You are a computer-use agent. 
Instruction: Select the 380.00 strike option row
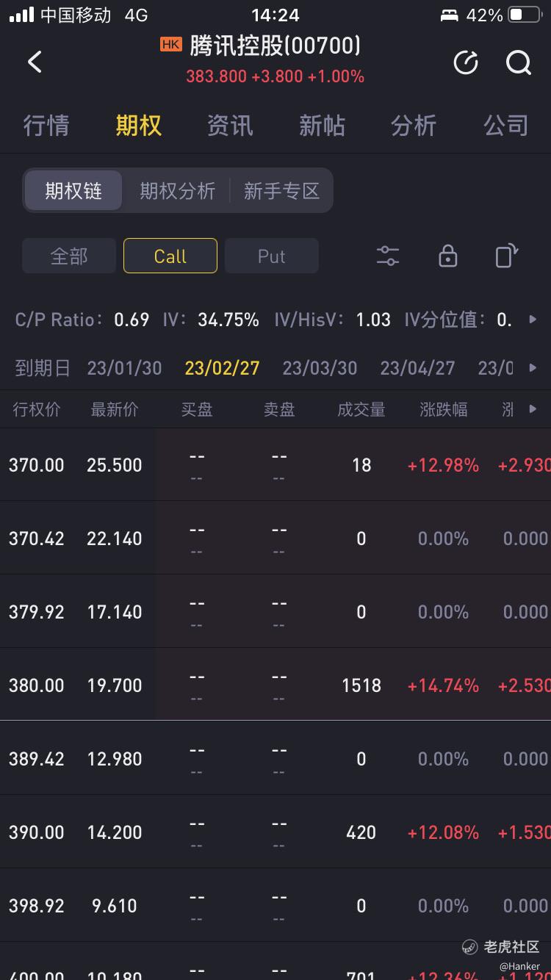tap(275, 685)
